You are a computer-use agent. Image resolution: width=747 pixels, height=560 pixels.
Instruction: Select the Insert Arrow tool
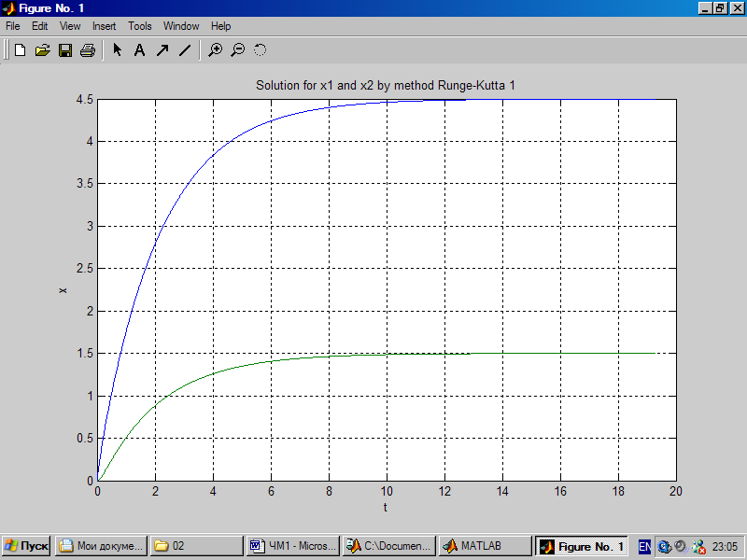click(162, 50)
